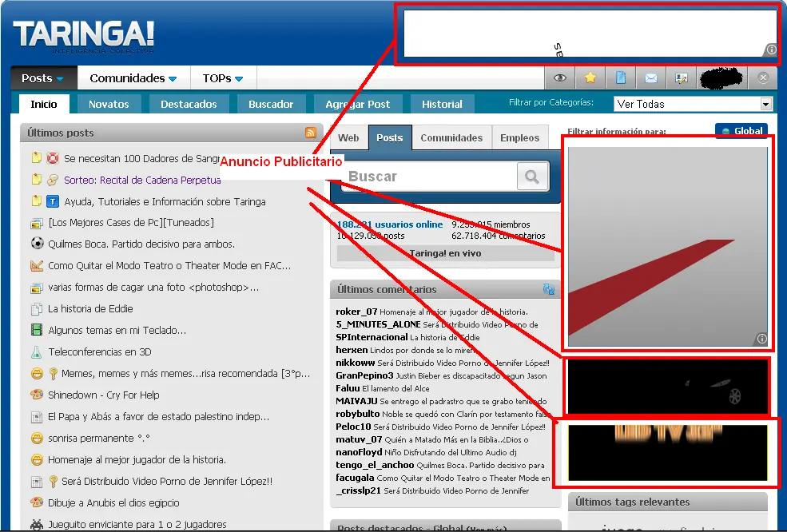Click ruler icon beside Como Quitar el Modo Teatro
The height and width of the screenshot is (532, 787).
[x=37, y=265]
